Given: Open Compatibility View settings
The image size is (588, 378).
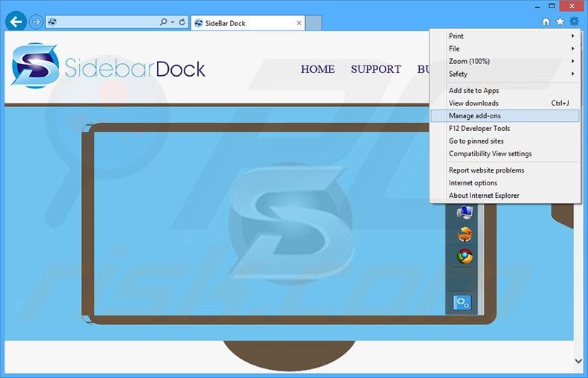Looking at the screenshot, I should (x=505, y=154).
